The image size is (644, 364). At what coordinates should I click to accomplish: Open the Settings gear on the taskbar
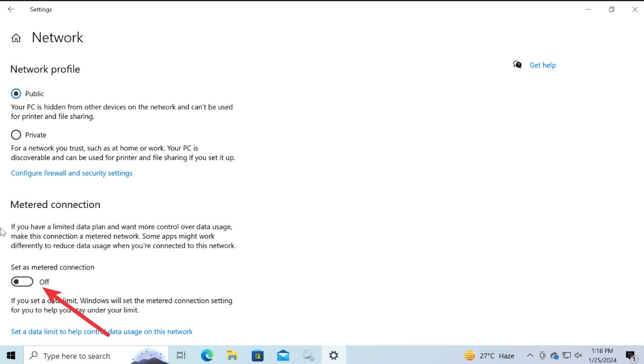click(x=333, y=355)
